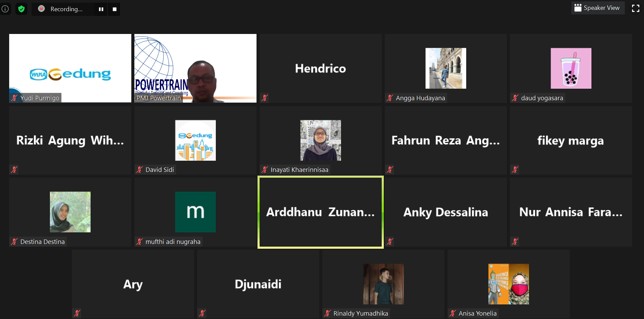Click Djunaidi's muted microphone icon
Screen dimensions: 644x319
click(x=202, y=313)
